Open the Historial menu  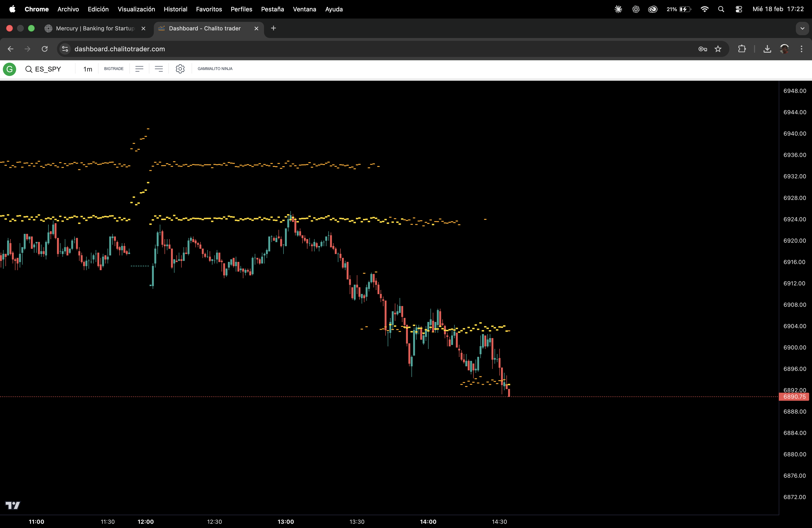coord(175,9)
